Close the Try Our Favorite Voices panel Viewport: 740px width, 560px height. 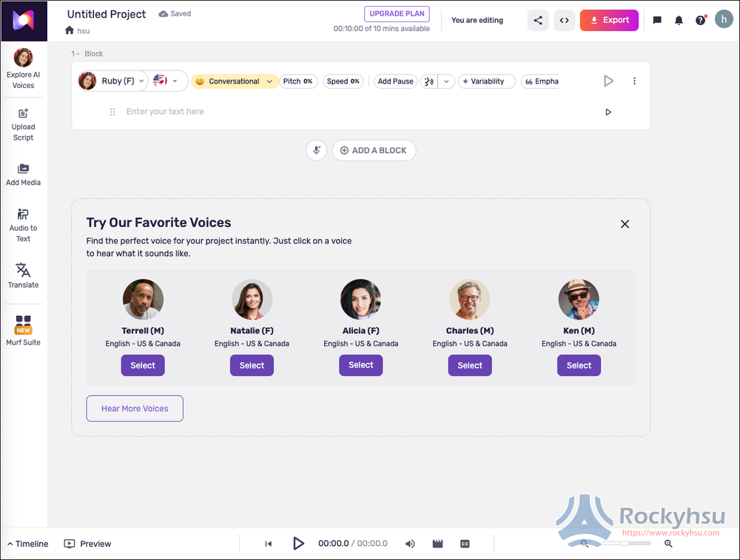(x=625, y=224)
